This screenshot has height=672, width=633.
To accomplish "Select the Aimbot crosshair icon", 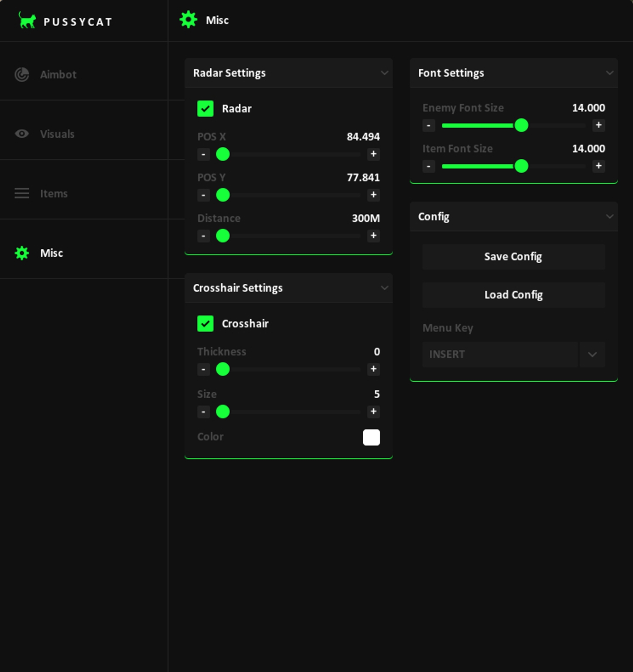I will click(21, 74).
